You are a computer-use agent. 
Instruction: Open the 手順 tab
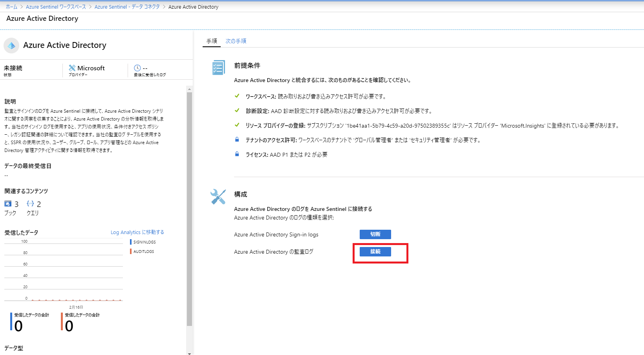coord(212,41)
